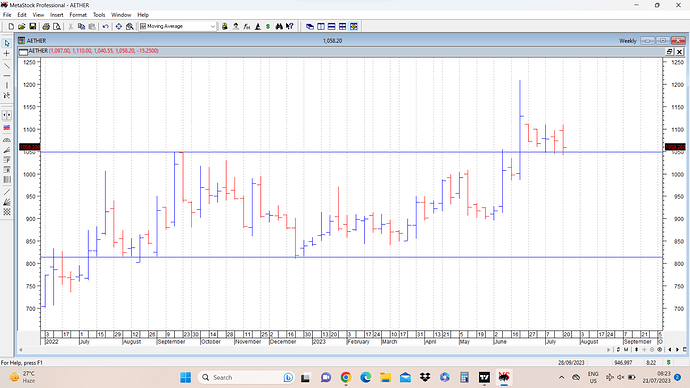Click the Windows Start button
The image size is (690, 388).
pos(186,377)
